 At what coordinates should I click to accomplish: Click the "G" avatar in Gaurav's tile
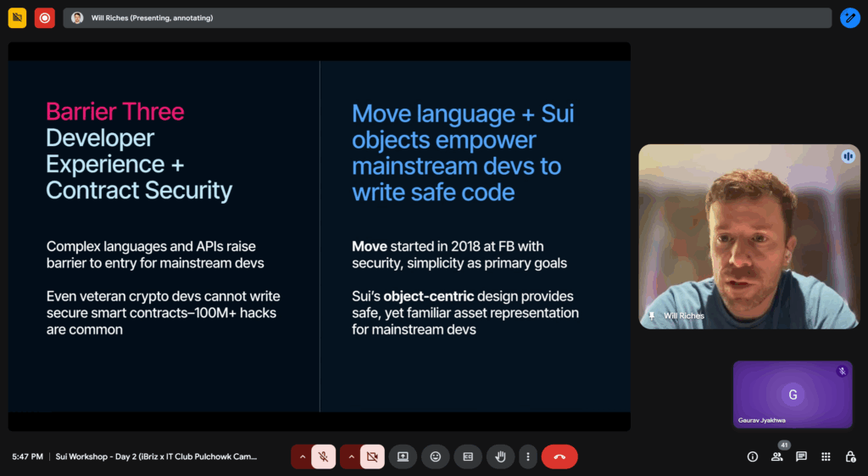[793, 395]
